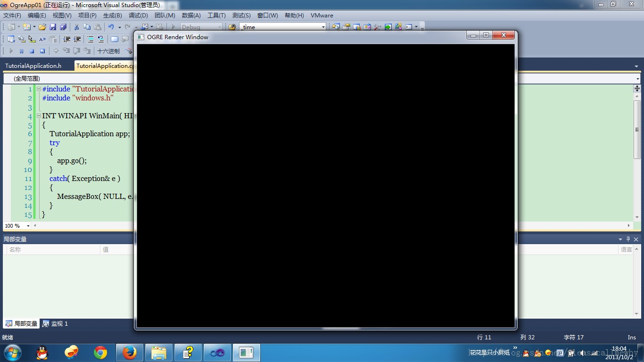Open the Extension Manager icon

click(x=398, y=27)
